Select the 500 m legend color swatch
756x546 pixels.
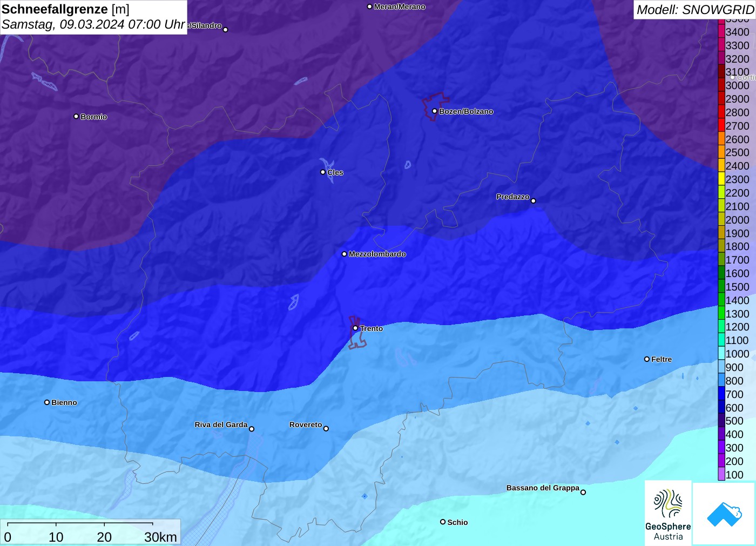pyautogui.click(x=721, y=420)
